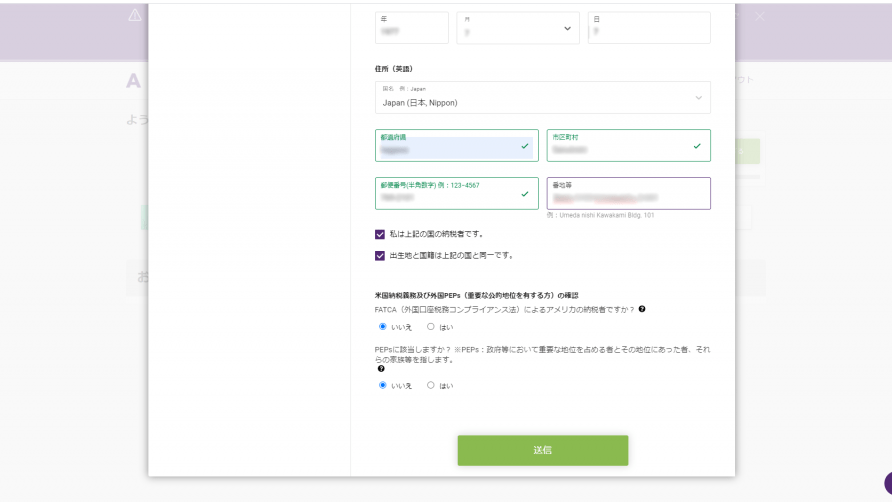Click the birth day (日) field
Screen dimensions: 892x502
tap(649, 28)
